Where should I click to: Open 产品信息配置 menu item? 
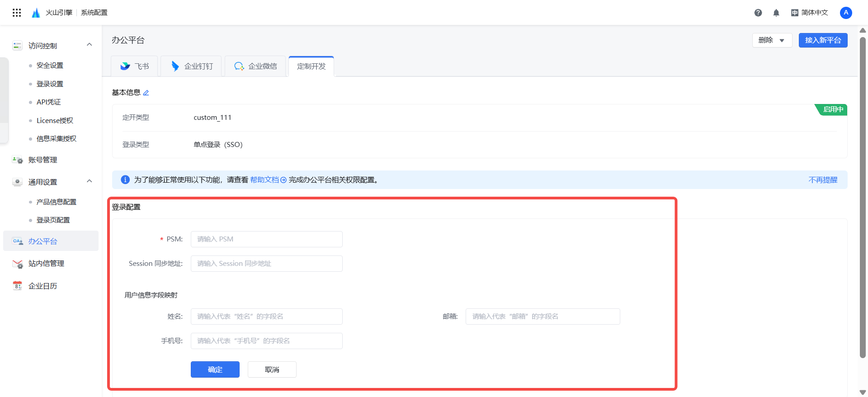pos(57,202)
